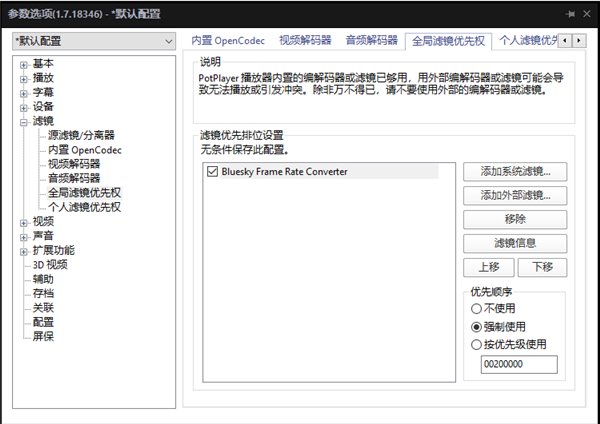Image resolution: width=600 pixels, height=424 pixels.
Task: Select the 不使用 priority radio option
Action: (476, 308)
